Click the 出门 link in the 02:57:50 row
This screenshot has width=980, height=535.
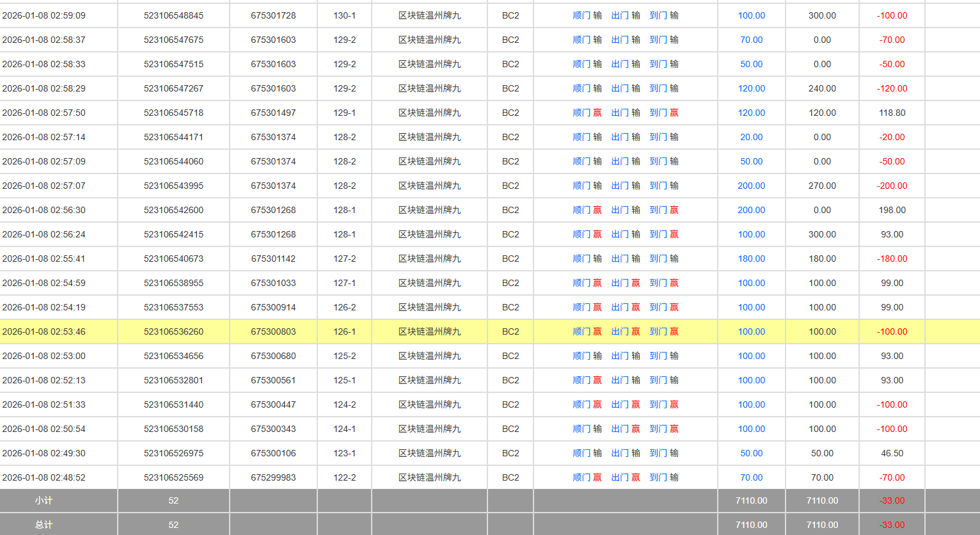pyautogui.click(x=620, y=113)
